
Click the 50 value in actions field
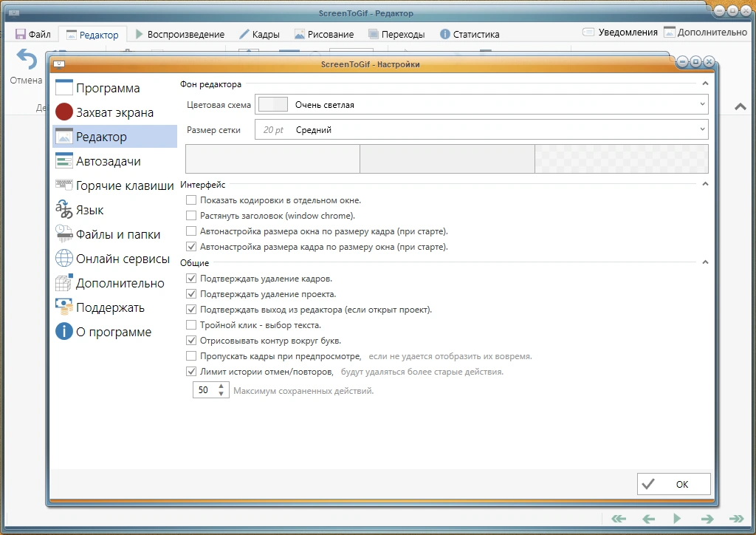[x=204, y=389]
